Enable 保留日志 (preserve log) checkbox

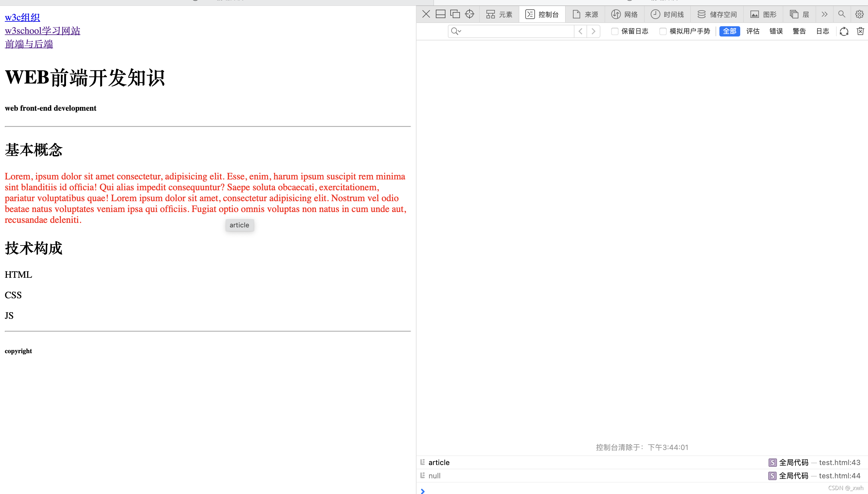tap(614, 31)
